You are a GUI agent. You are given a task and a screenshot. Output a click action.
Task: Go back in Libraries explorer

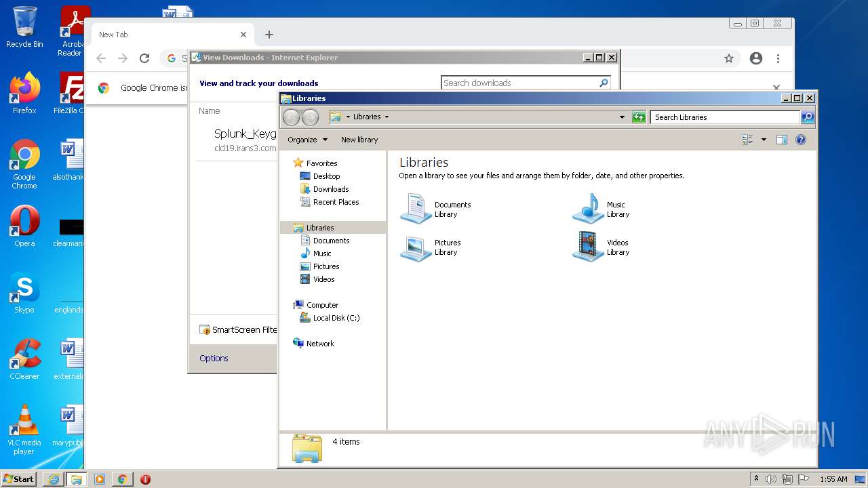click(x=291, y=117)
